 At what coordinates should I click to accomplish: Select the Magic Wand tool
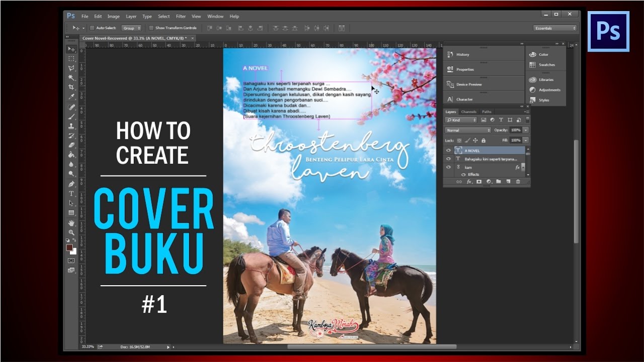(x=71, y=78)
